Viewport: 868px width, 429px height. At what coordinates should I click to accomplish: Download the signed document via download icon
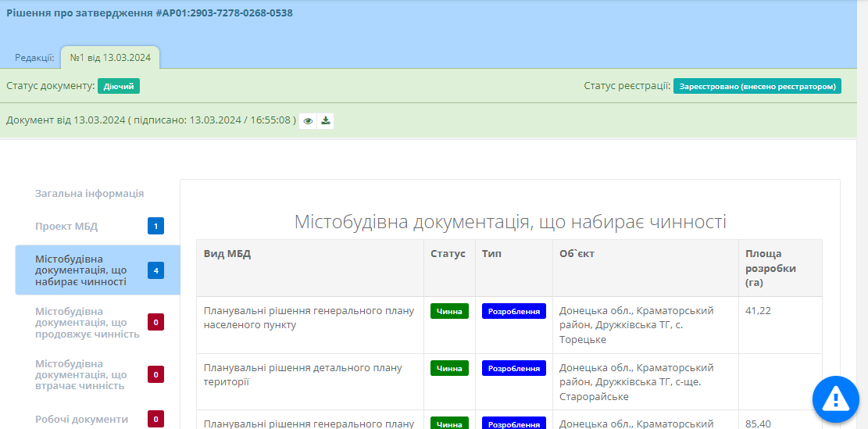[326, 121]
